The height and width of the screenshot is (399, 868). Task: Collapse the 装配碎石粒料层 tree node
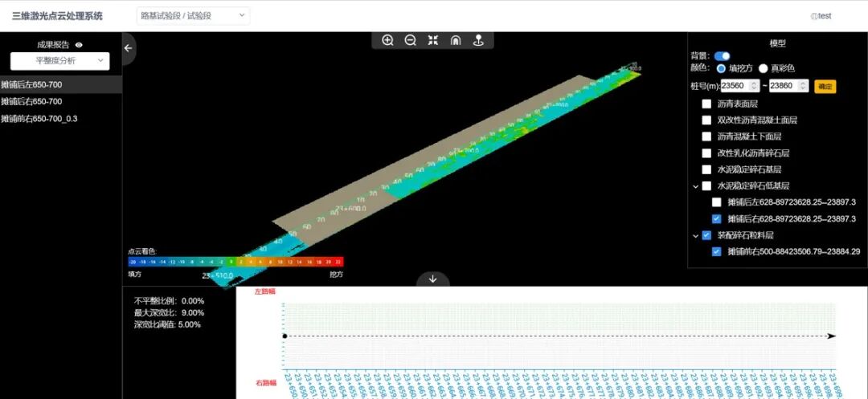click(x=695, y=235)
